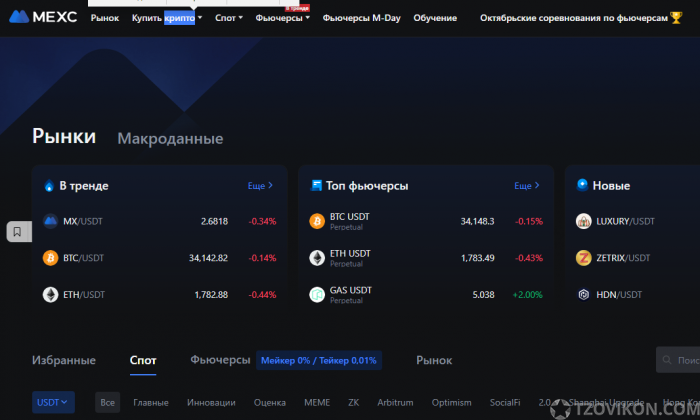Open the USDT currency dropdown
This screenshot has width=700, height=420.
(x=53, y=402)
